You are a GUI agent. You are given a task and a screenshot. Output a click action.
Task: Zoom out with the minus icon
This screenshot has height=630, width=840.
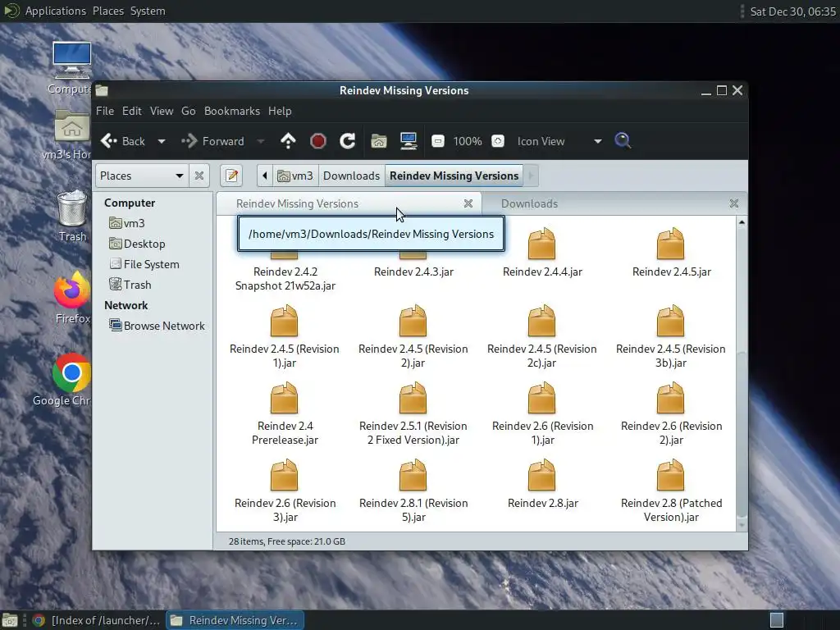point(438,141)
